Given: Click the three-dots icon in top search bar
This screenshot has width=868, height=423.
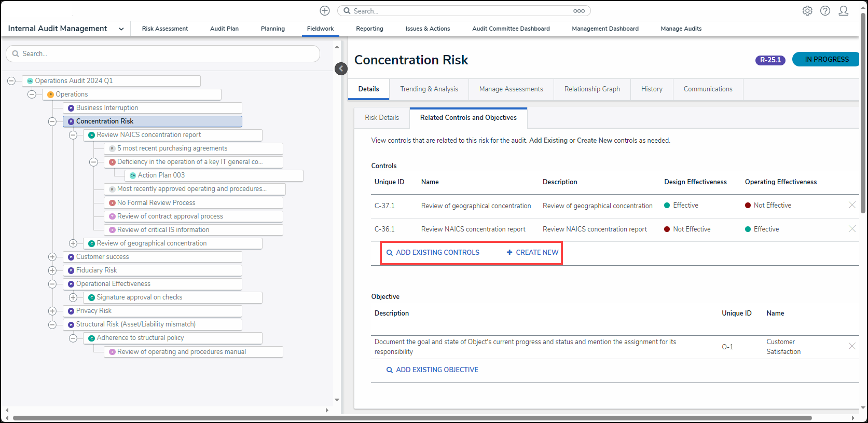Looking at the screenshot, I should tap(579, 11).
